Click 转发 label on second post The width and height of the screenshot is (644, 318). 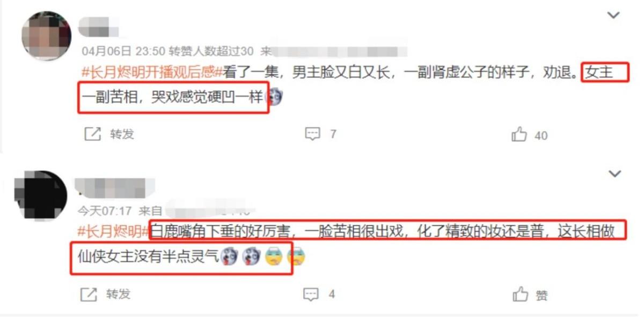click(x=118, y=294)
